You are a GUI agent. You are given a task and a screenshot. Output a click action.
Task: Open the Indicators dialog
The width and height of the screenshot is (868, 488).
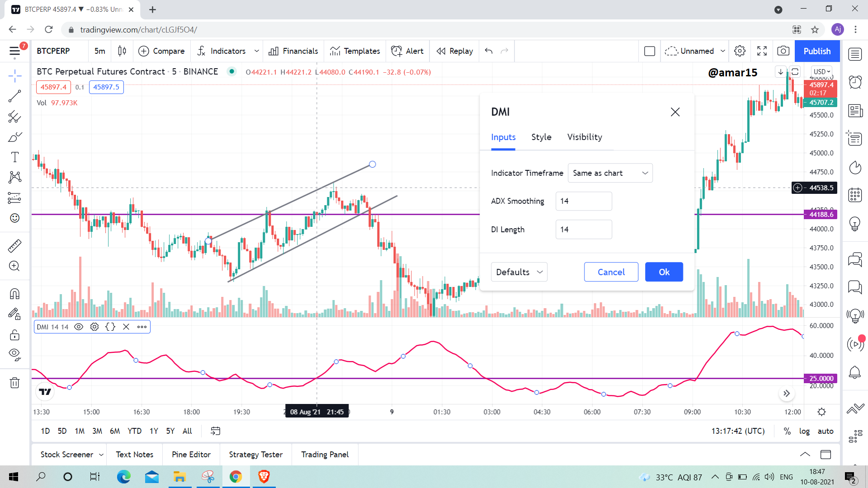click(222, 51)
